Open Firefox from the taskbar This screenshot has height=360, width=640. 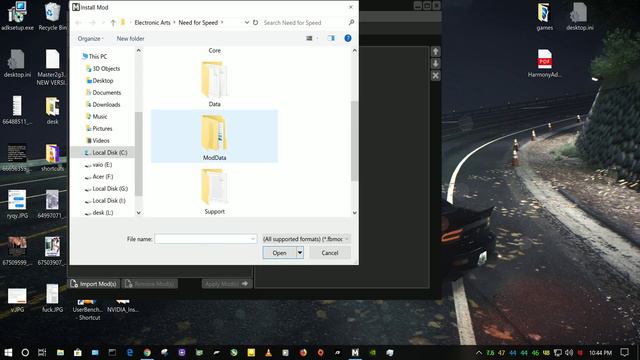tap(303, 352)
